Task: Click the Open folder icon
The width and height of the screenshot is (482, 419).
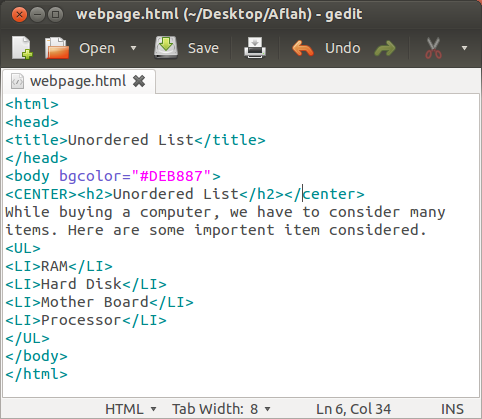Action: 57,48
